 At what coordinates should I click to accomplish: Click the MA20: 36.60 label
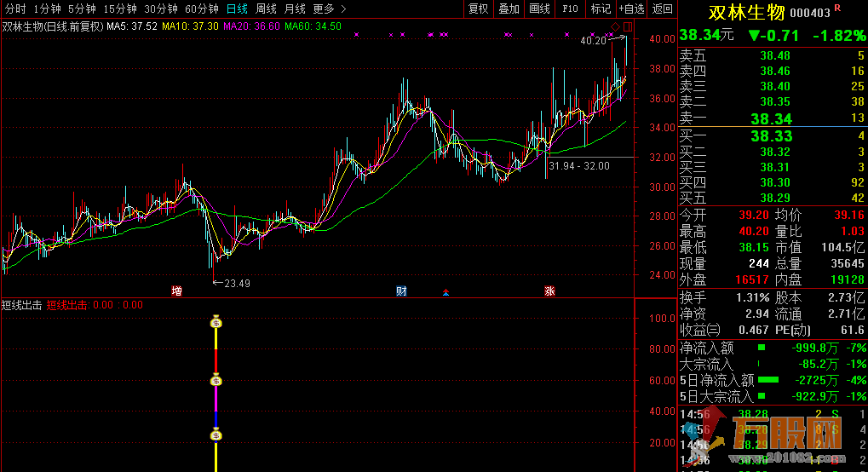tap(251, 26)
